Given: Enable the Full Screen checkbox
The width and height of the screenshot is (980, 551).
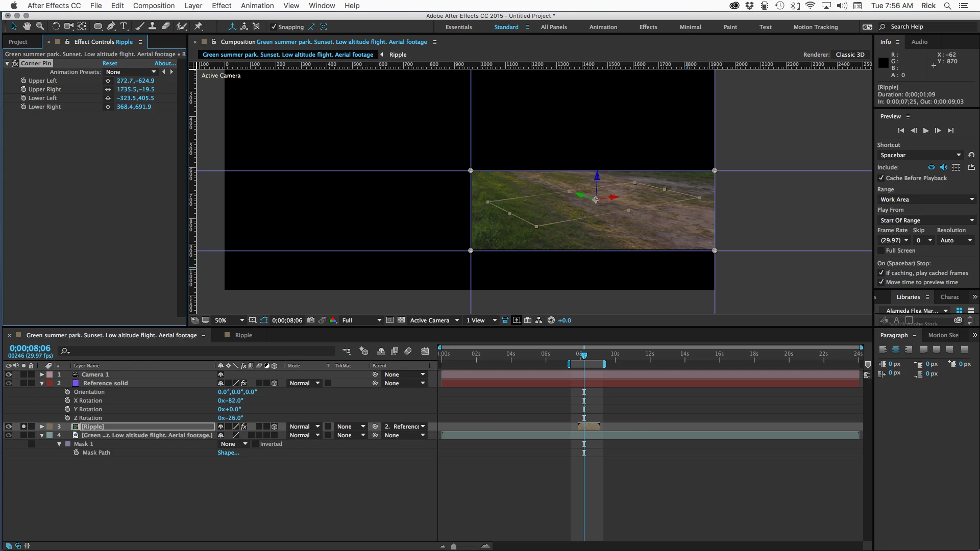Looking at the screenshot, I should click(x=881, y=251).
